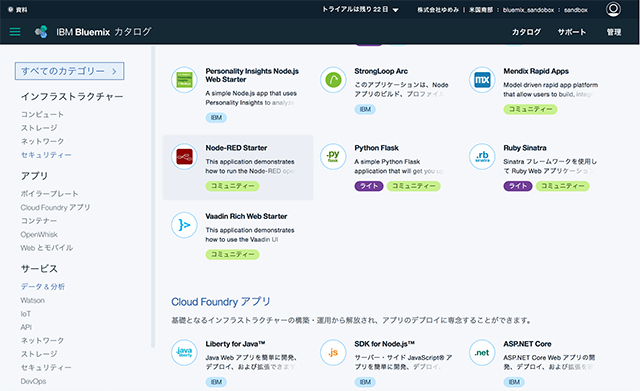The width and height of the screenshot is (640, 391).
Task: Click the Liberty for Java title
Action: 235,344
